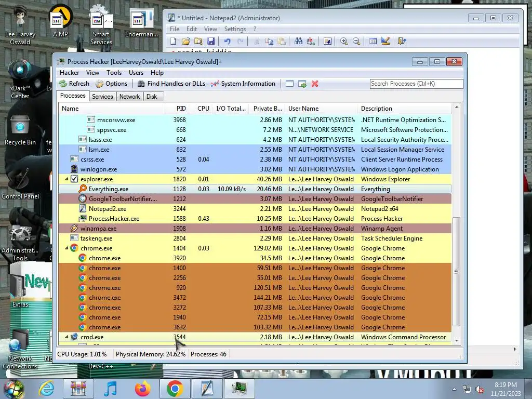Click the Copy icon in Notepad2

(270, 42)
